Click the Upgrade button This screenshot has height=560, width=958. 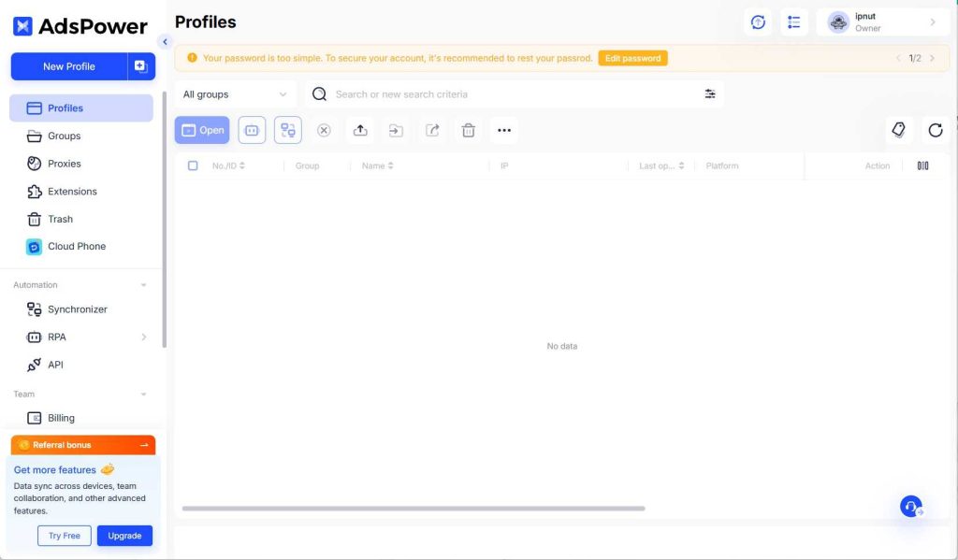124,536
